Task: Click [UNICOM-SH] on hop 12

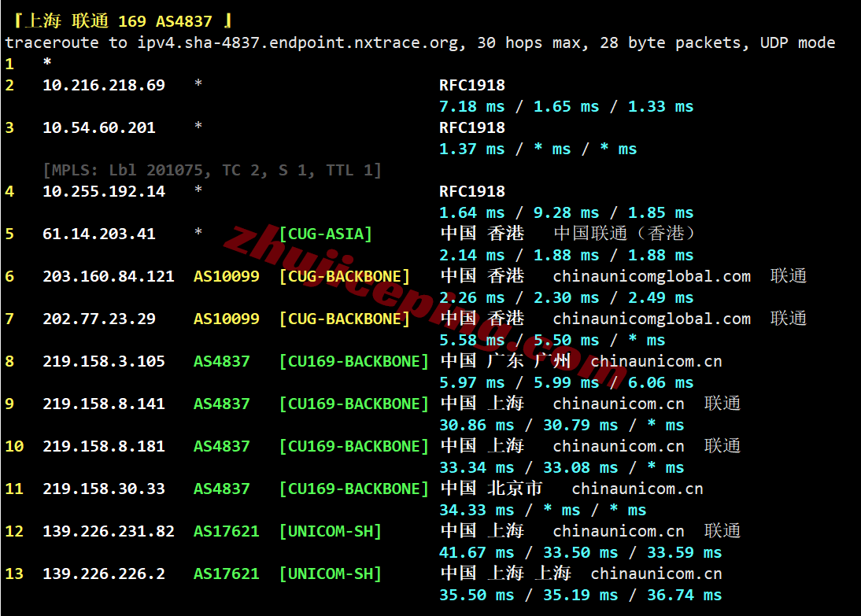Action: pos(330,532)
